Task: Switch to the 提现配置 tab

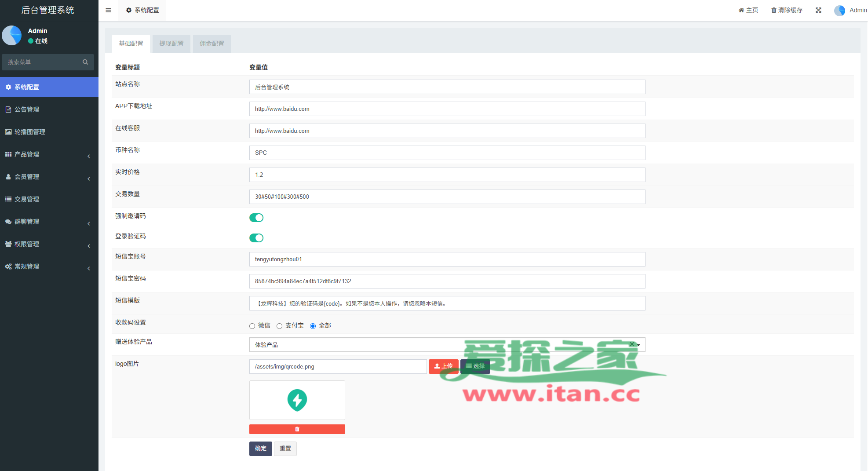Action: [171, 44]
